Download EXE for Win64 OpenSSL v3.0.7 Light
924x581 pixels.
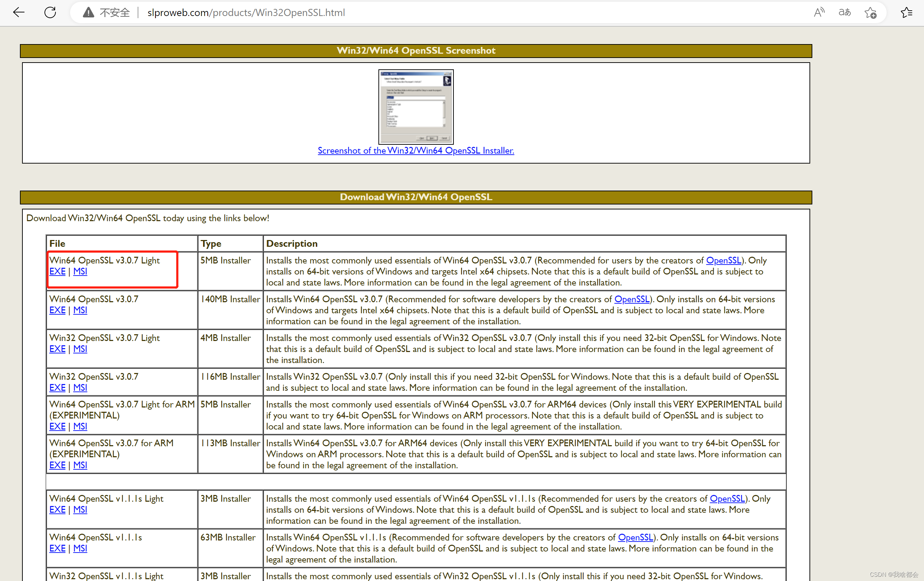click(x=57, y=271)
